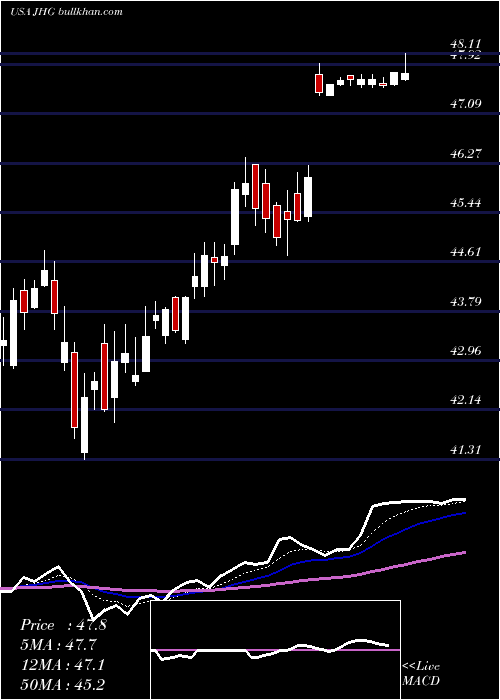The height and width of the screenshot is (700, 500).
Task: Click the '50MA : 45.2' readout
Action: 62,684
